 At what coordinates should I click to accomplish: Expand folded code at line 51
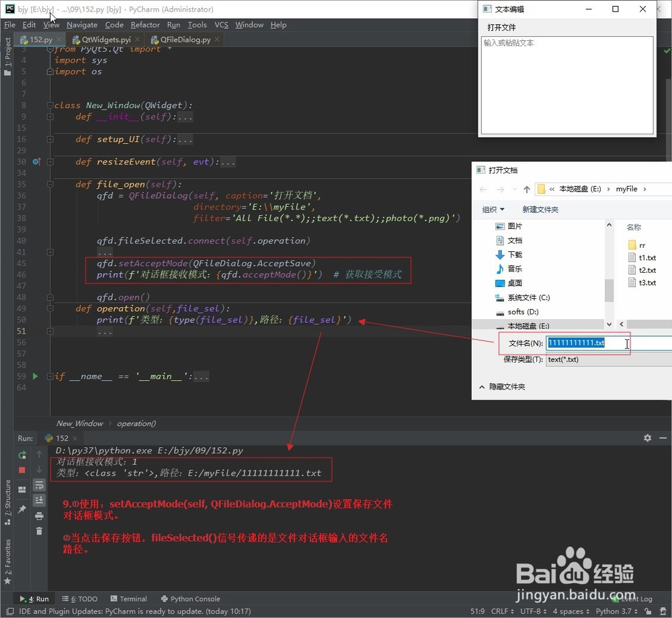(50, 331)
